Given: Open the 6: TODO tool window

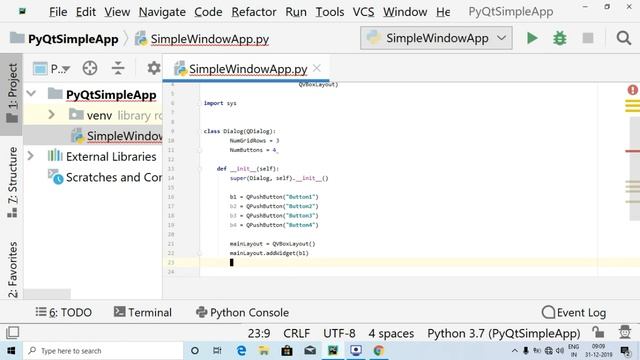Looking at the screenshot, I should (64, 312).
